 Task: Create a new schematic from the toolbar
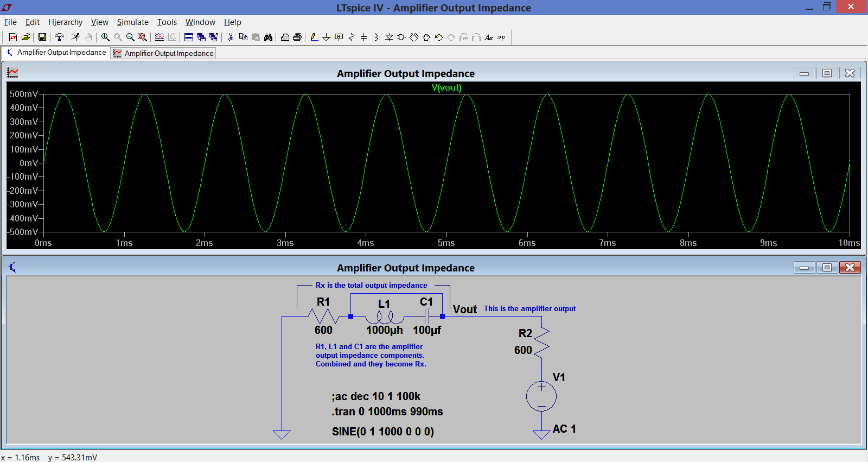coord(13,37)
